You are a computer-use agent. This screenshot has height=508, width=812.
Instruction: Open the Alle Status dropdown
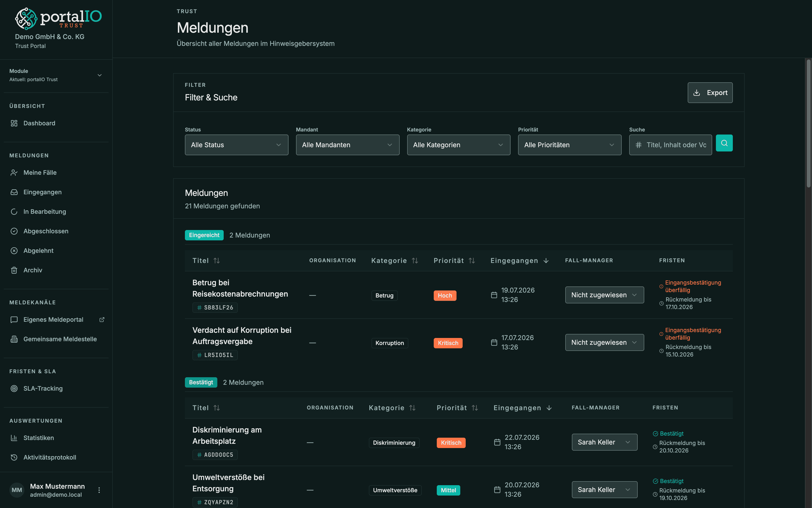coord(237,145)
